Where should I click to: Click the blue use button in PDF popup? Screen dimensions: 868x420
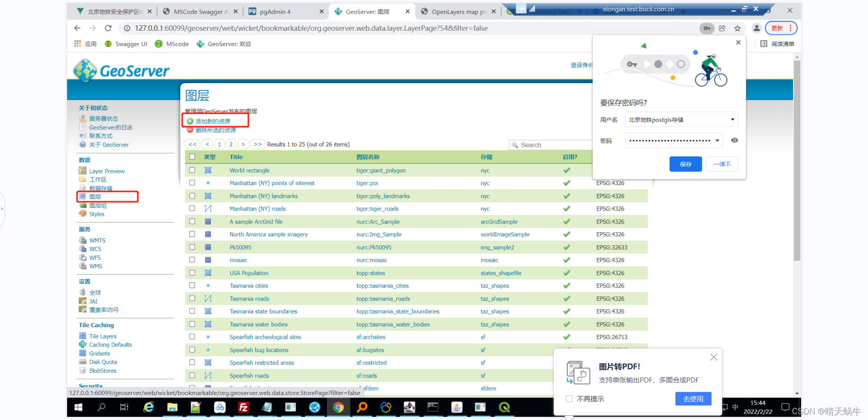pyautogui.click(x=693, y=399)
